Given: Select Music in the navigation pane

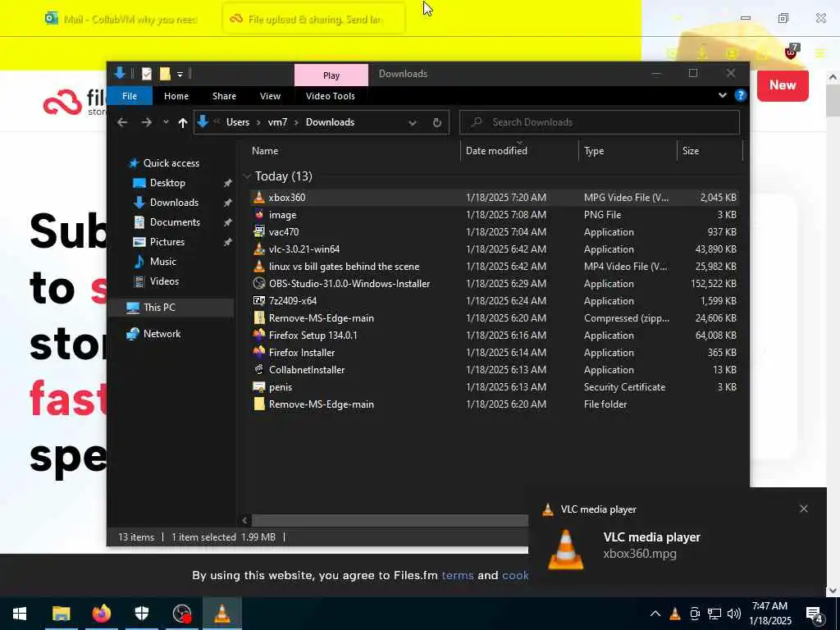Looking at the screenshot, I should click(163, 262).
